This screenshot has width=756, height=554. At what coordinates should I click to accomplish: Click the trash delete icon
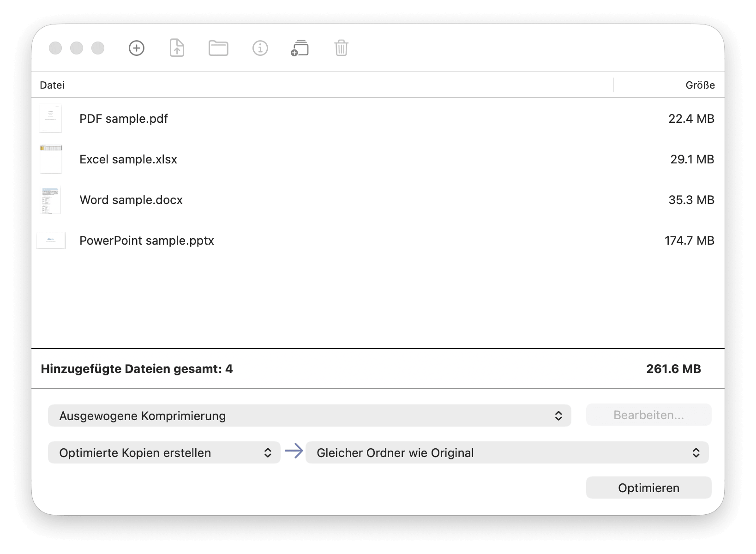tap(341, 48)
